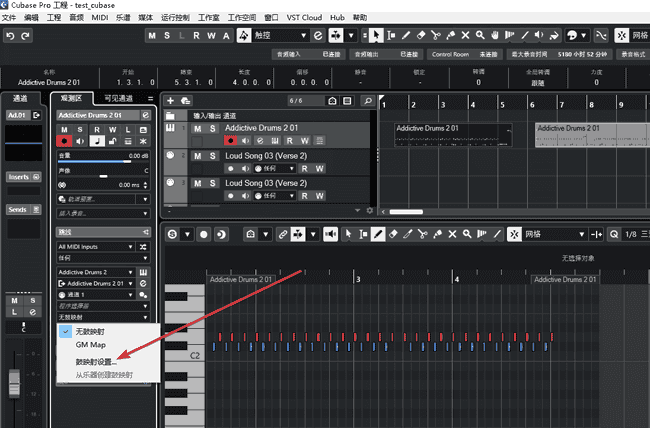
Task: Select the Range Selection tool in main toolbar
Action: 391,36
